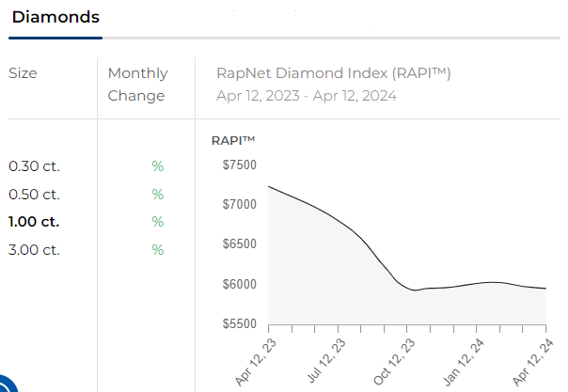Select the 0.50 ct. size row
The height and width of the screenshot is (392, 568).
tap(34, 195)
